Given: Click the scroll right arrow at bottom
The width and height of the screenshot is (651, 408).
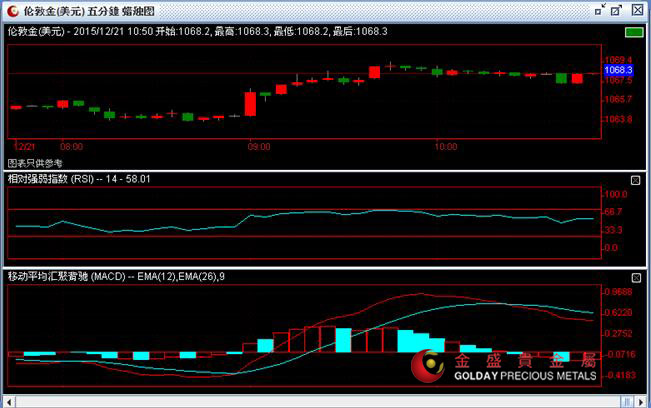Looking at the screenshot, I should (641, 400).
